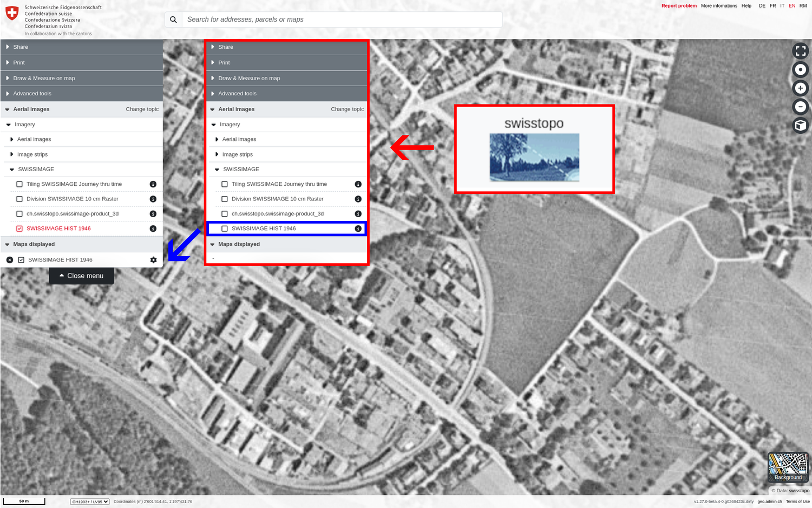Open settings gear for SWISSIMAGE HIST 1946
Viewport: 812px width, 508px height.
[153, 259]
